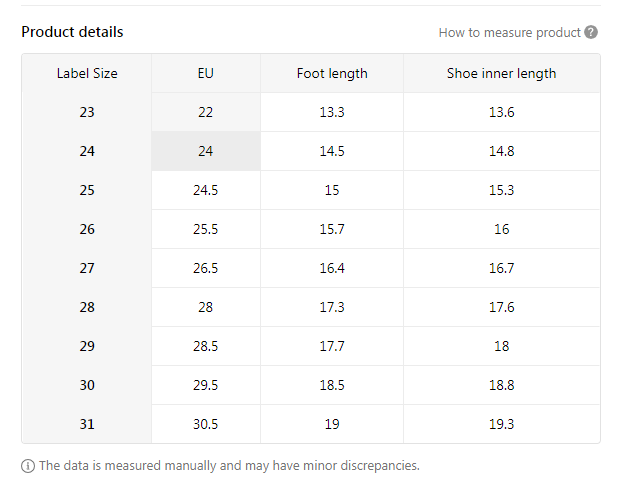Select the "Shoe inner length" column header
The width and height of the screenshot is (617, 502).
[x=501, y=73]
